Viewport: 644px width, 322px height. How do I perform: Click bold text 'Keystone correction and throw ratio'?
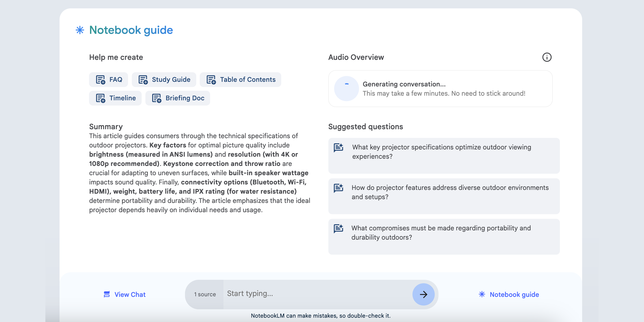click(x=222, y=164)
